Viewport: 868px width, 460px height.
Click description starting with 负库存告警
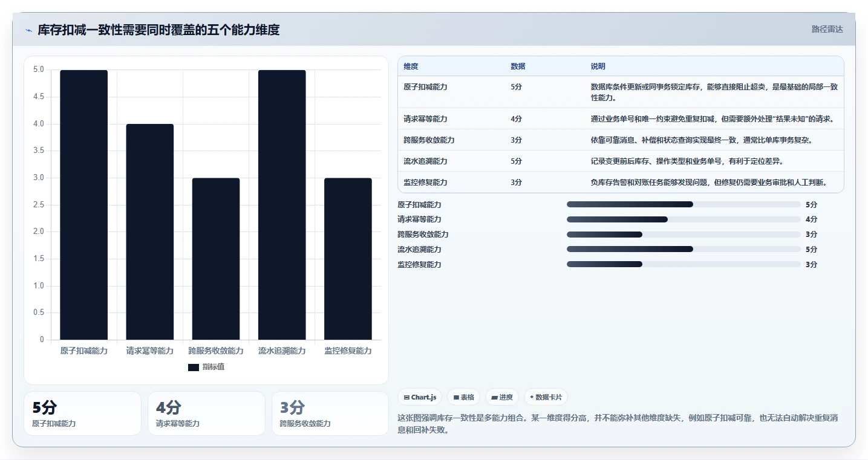709,183
